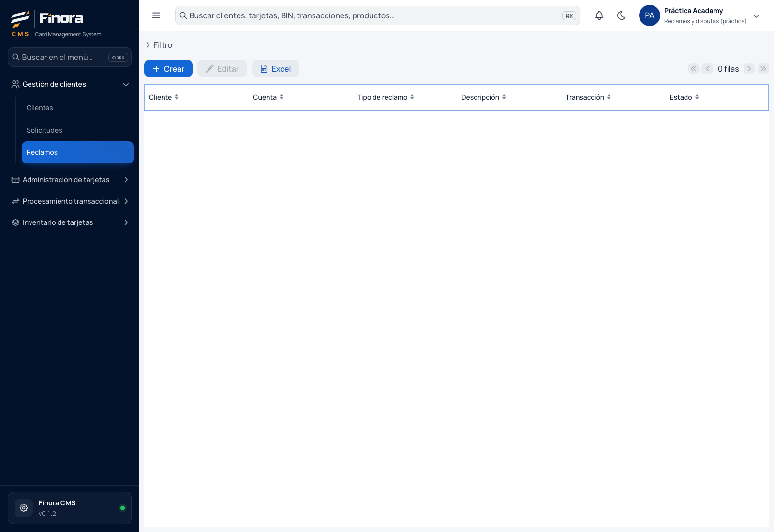Viewport: 774px width, 532px height.
Task: Expand Administración de tarjetas menu
Action: (70, 180)
